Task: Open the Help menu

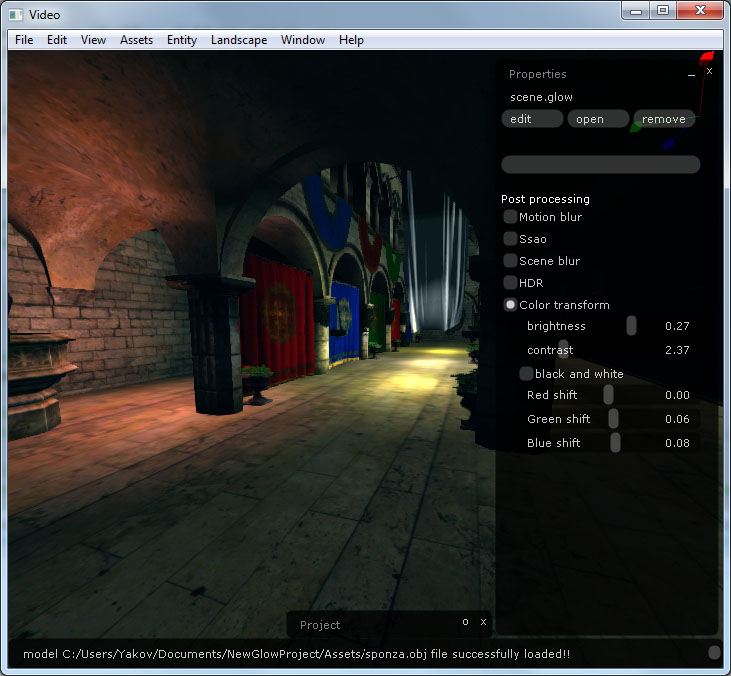Action: click(x=351, y=40)
